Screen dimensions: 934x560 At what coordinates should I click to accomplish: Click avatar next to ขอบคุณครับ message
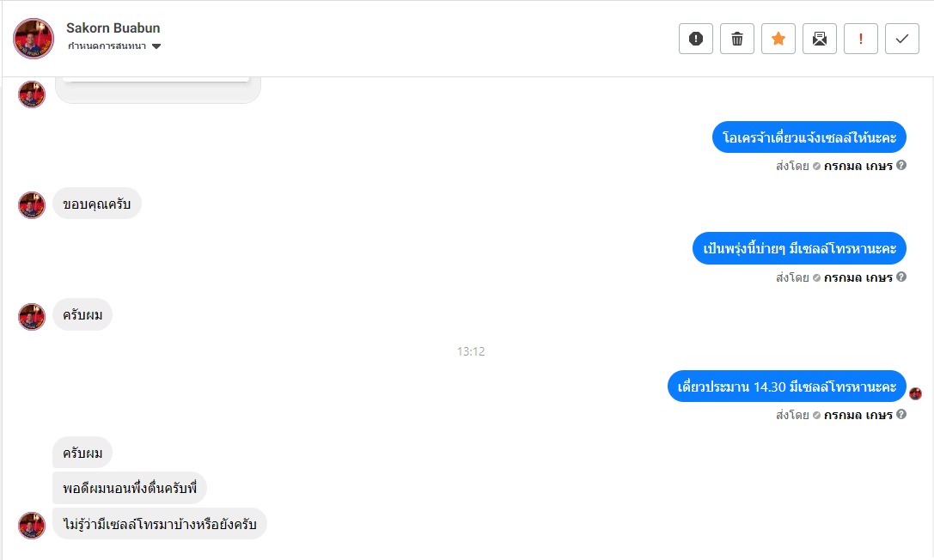pyautogui.click(x=32, y=205)
